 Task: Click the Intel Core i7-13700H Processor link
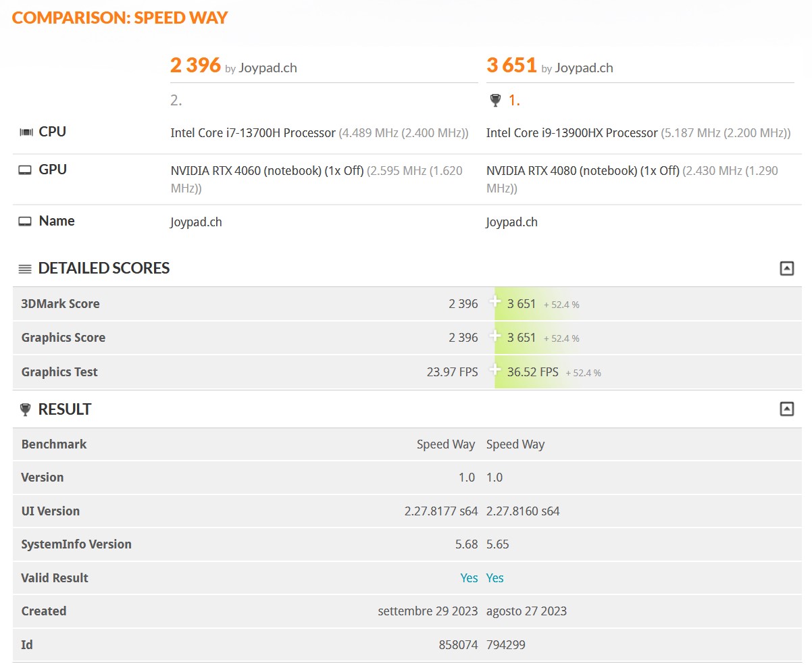tap(253, 133)
